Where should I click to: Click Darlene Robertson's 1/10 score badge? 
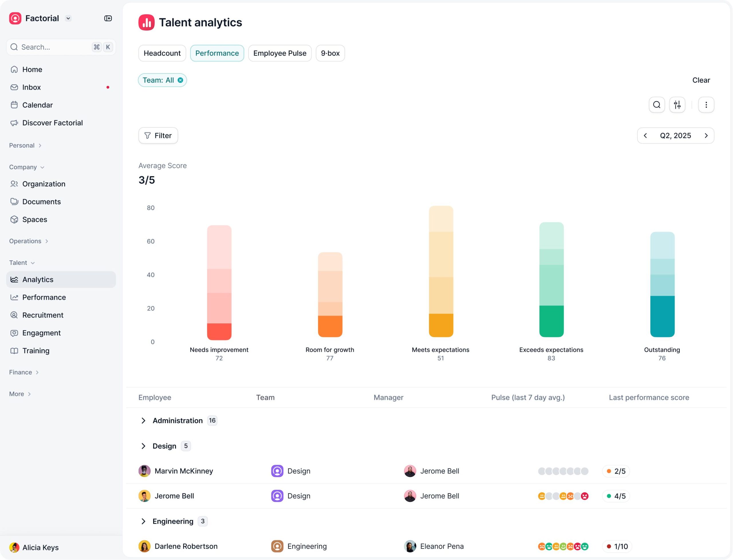[617, 546]
